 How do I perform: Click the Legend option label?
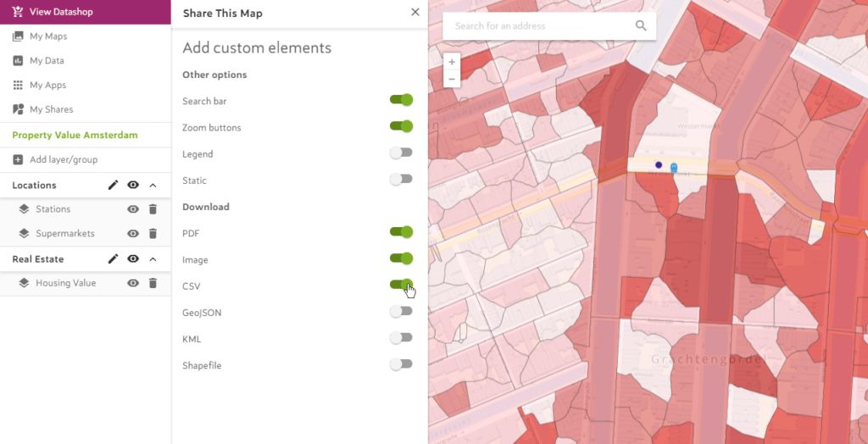point(198,154)
